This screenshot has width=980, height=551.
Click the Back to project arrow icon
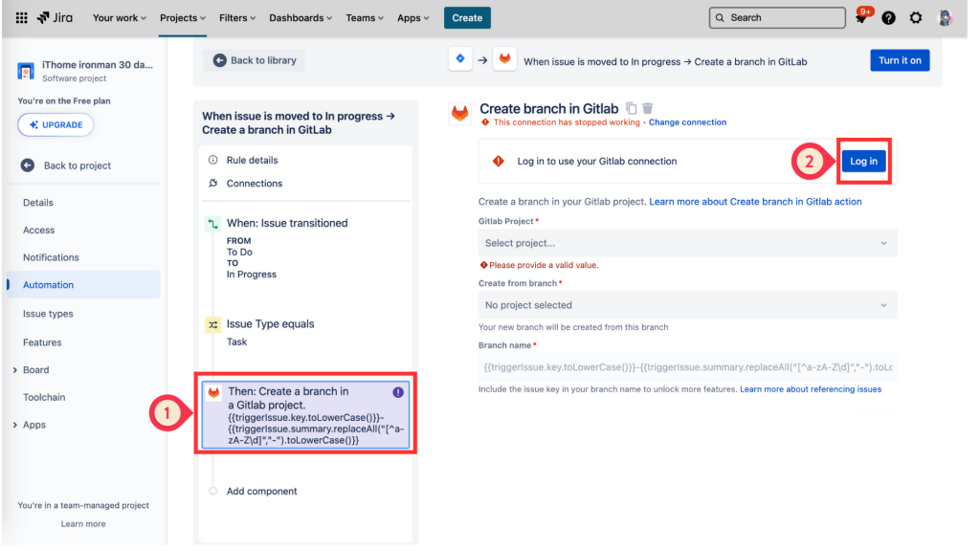coord(28,165)
